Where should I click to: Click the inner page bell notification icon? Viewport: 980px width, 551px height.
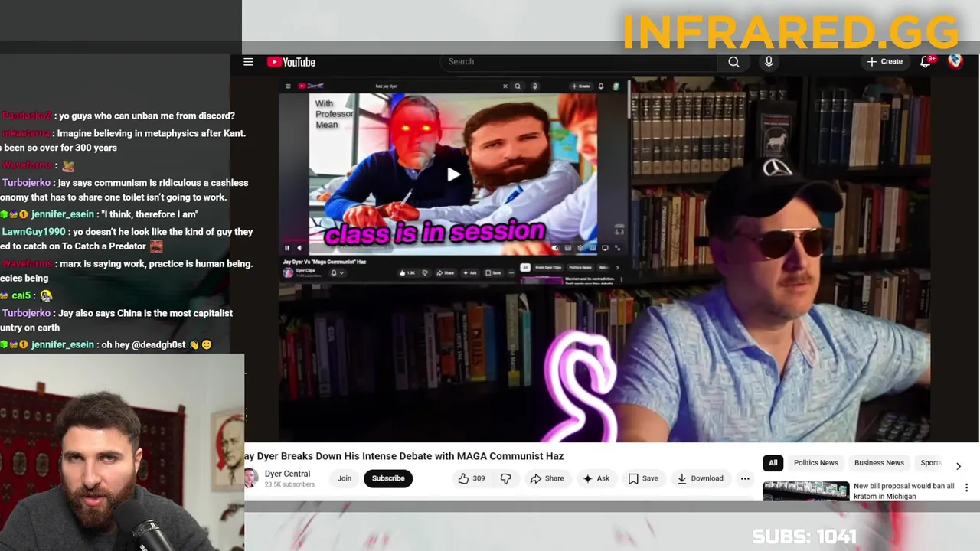point(601,86)
